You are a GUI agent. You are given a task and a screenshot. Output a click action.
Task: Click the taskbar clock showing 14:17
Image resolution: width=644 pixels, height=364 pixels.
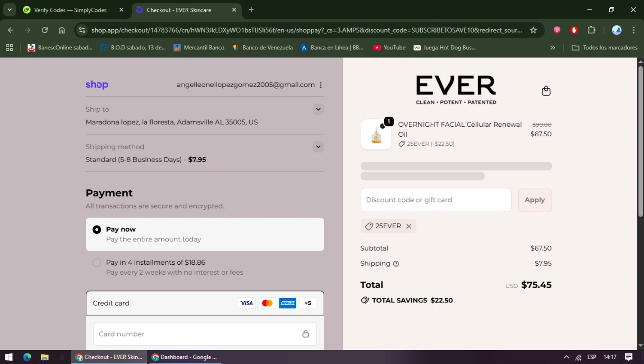[x=610, y=357]
